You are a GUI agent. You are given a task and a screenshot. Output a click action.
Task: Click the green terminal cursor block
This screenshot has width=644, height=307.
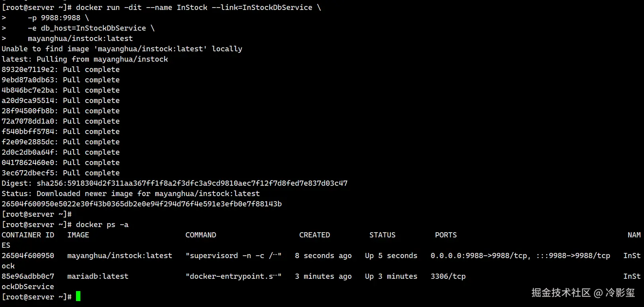coord(78,296)
